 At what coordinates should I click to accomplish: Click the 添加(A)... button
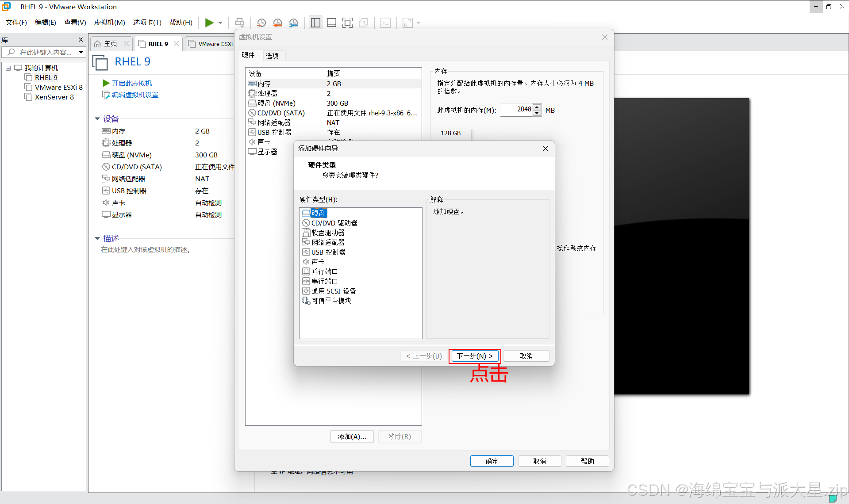(352, 436)
